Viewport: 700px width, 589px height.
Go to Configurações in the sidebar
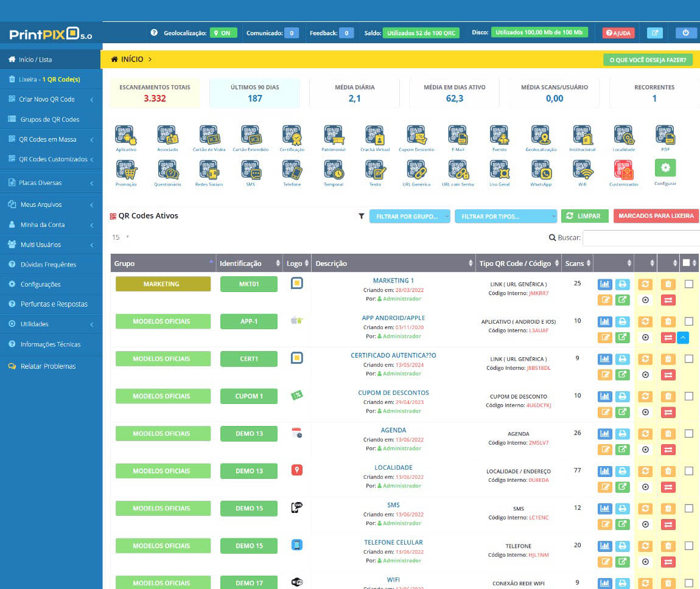pyautogui.click(x=41, y=284)
